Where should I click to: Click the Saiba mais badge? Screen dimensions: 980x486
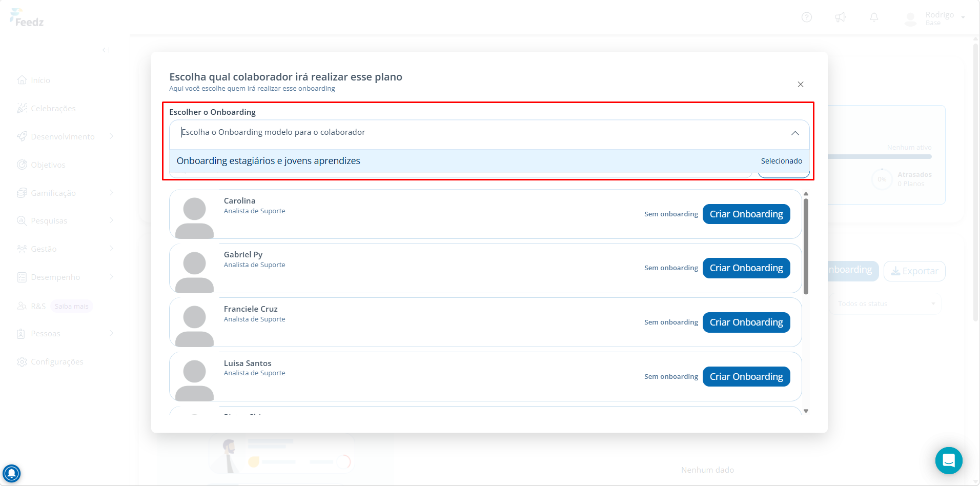click(72, 307)
